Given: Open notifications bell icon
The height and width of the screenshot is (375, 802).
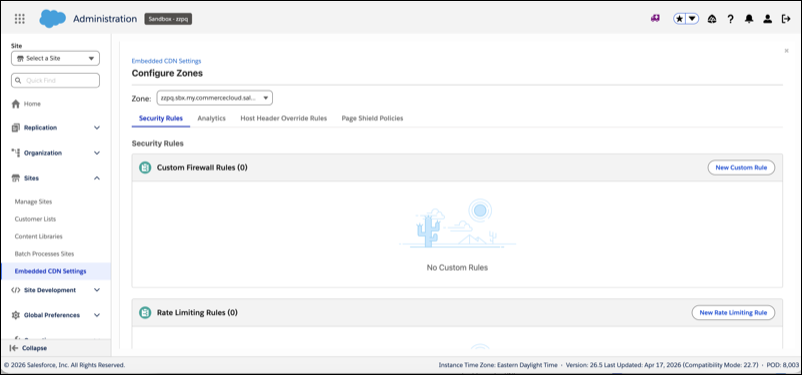Looking at the screenshot, I should coord(749,19).
